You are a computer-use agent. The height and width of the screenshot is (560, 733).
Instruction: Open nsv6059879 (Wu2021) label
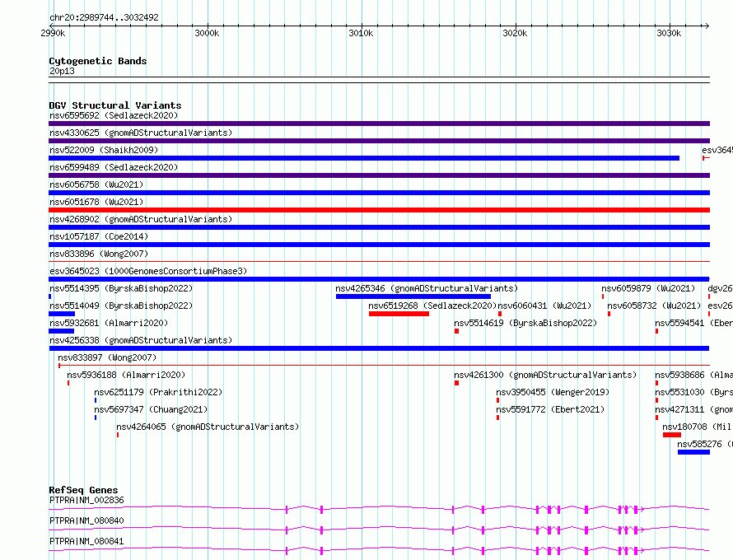pyautogui.click(x=648, y=288)
